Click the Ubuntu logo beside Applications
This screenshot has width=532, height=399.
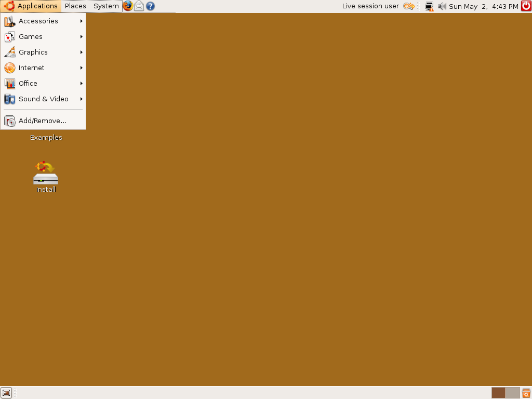tap(9, 6)
